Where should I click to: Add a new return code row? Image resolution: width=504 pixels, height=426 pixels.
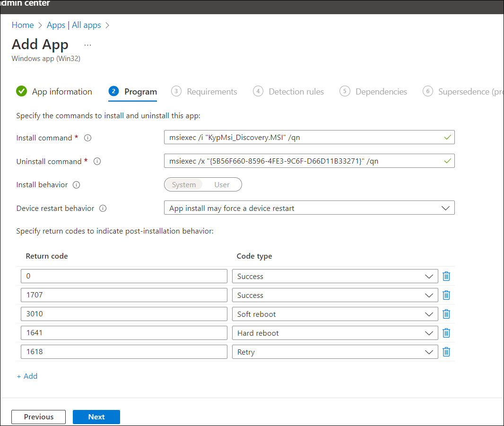click(27, 376)
